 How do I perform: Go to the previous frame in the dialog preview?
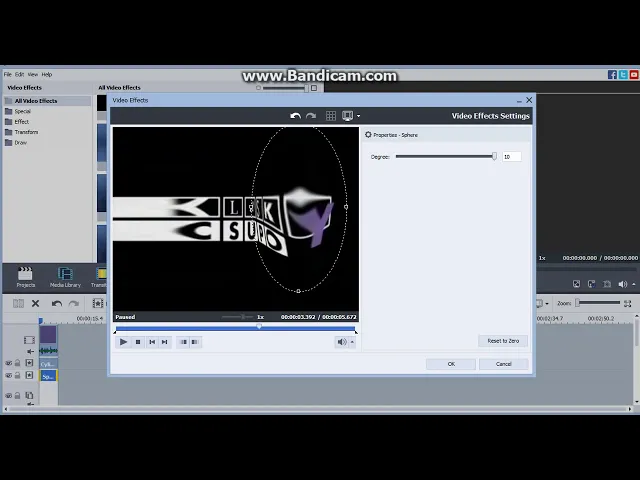tap(152, 342)
